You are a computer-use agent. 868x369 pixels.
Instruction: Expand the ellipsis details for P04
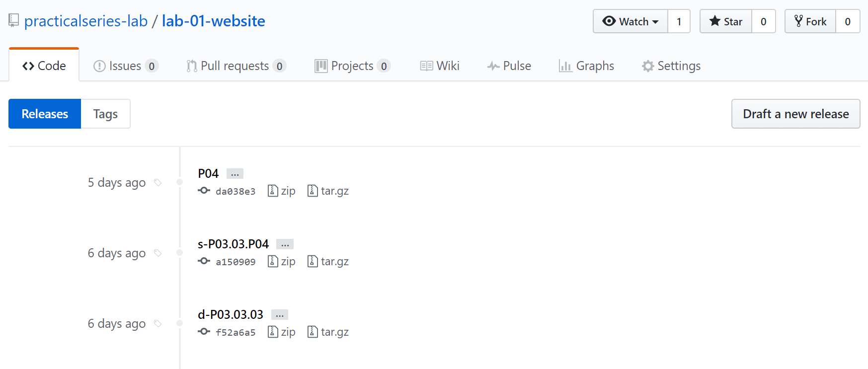point(235,174)
